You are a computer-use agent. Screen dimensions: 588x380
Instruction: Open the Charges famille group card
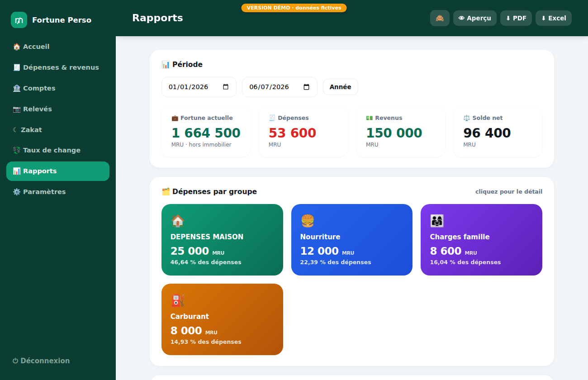click(481, 240)
